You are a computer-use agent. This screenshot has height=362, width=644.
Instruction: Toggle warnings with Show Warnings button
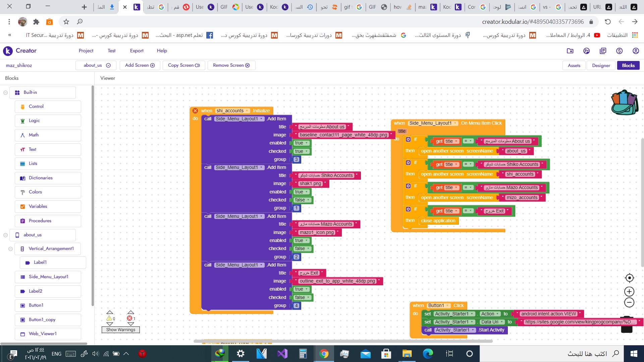pyautogui.click(x=121, y=330)
